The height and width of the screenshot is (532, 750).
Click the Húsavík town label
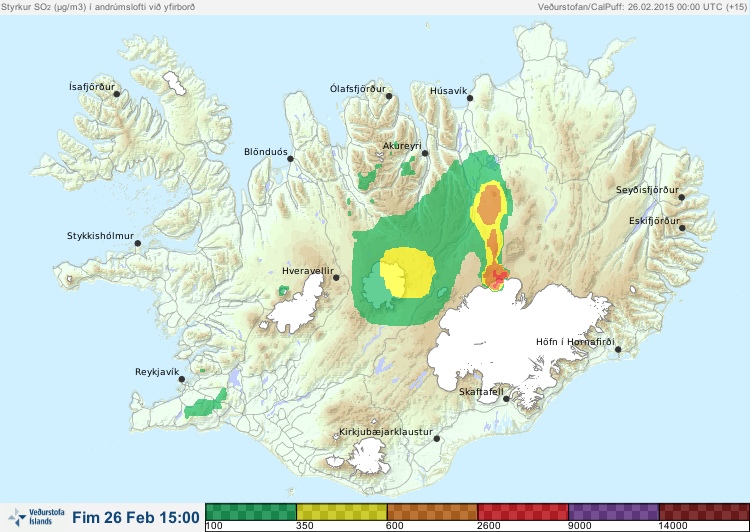click(448, 91)
